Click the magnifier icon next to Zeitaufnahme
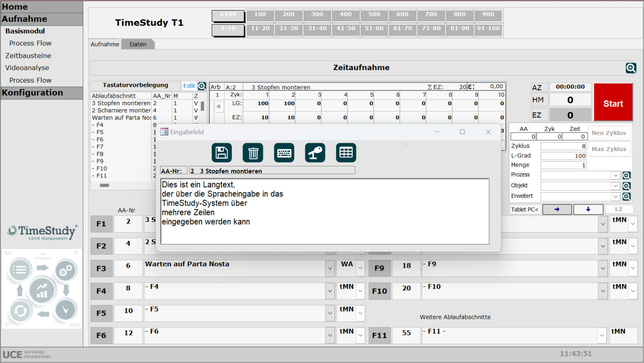The image size is (644, 363). [631, 68]
